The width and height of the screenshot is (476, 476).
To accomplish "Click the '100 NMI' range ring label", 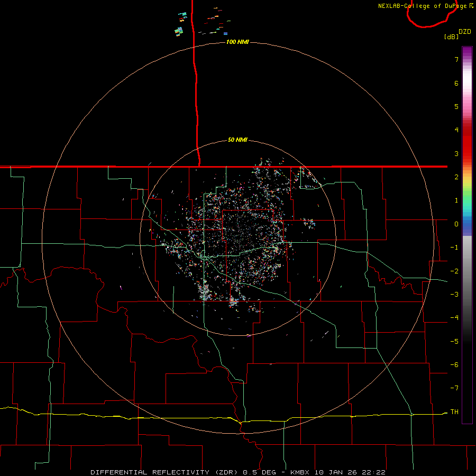I will (x=237, y=42).
